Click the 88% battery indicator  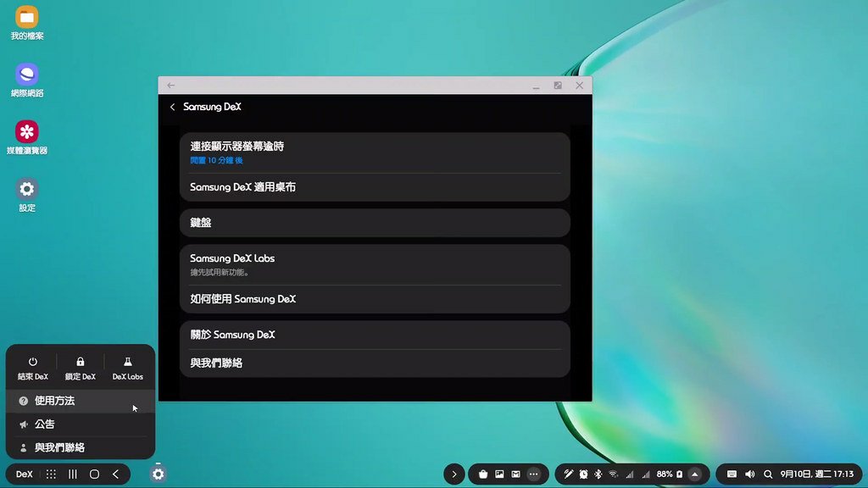[x=670, y=474]
